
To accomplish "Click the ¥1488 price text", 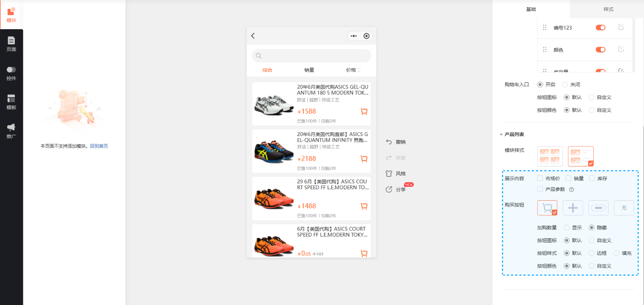I will pyautogui.click(x=307, y=206).
